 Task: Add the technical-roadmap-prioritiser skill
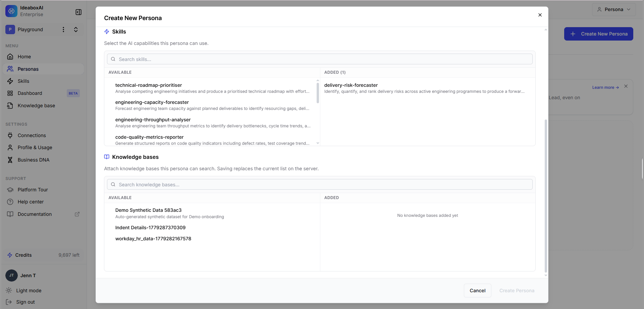pos(212,88)
